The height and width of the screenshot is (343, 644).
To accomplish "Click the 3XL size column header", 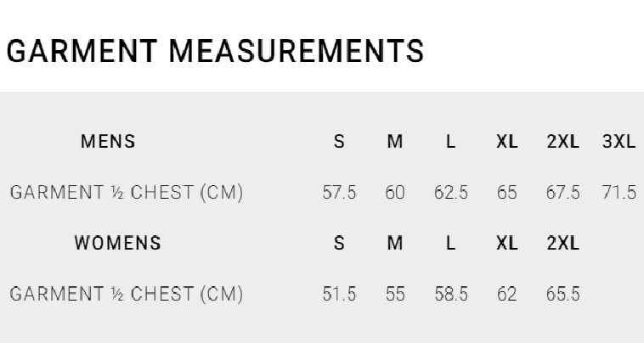I will tap(619, 142).
